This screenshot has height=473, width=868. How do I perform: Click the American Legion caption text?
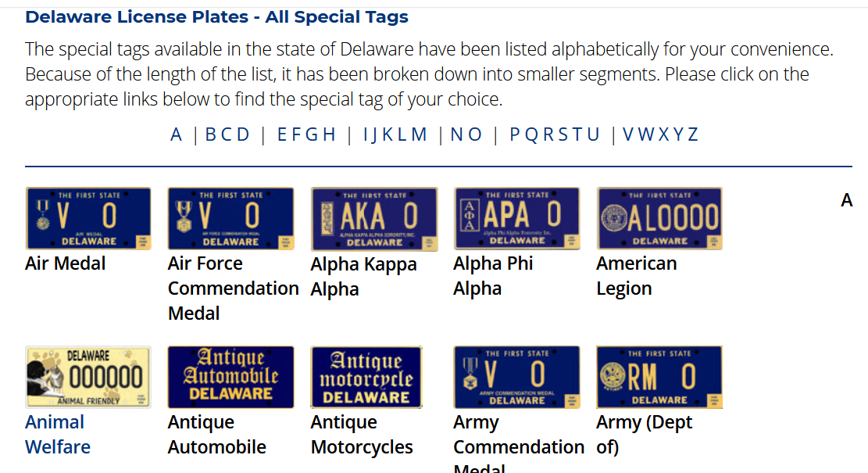636,276
